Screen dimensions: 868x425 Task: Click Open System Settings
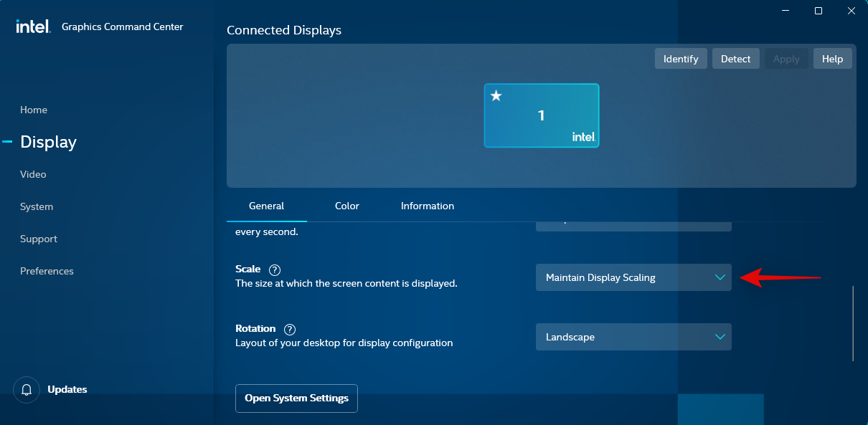(296, 398)
